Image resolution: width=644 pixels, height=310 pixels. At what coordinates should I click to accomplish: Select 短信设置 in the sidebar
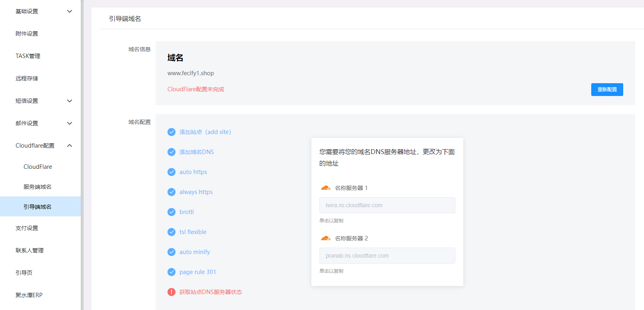[x=40, y=101]
